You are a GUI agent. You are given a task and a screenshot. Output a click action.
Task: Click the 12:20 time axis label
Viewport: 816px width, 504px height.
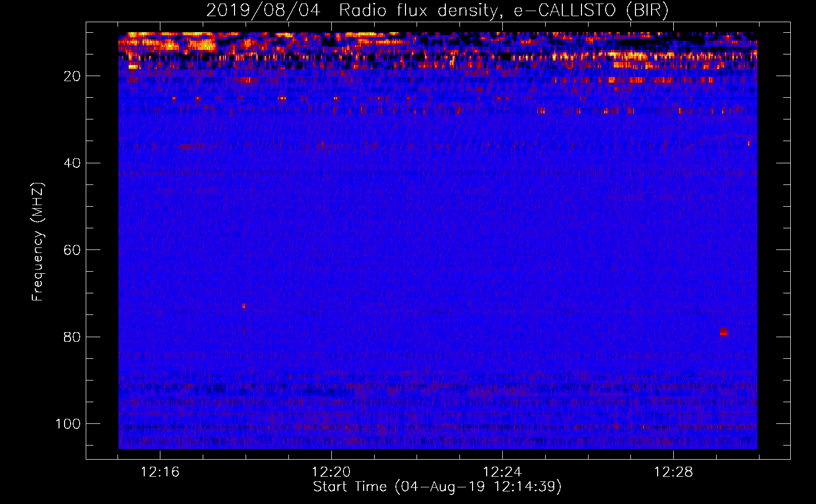pos(331,472)
